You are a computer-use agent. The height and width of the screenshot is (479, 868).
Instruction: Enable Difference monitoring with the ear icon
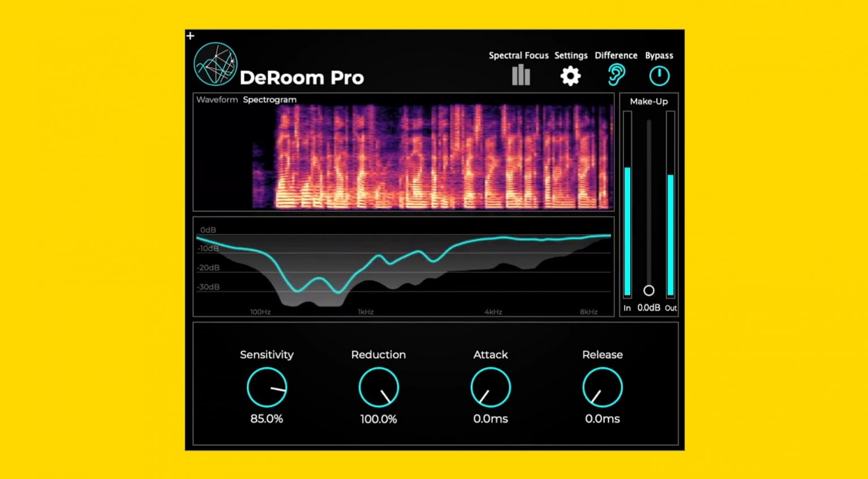(616, 74)
